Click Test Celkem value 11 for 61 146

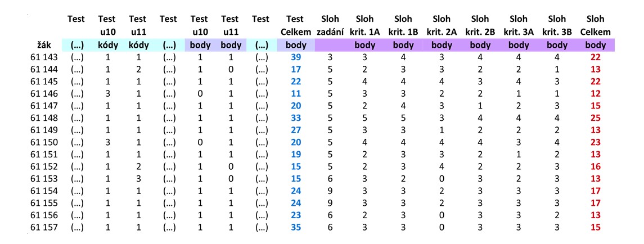[296, 94]
